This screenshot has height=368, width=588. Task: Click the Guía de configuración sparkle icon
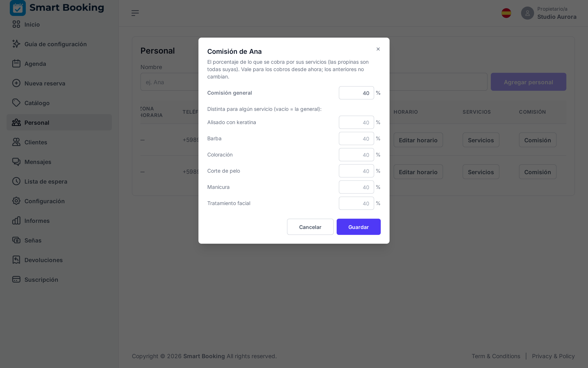click(x=16, y=44)
